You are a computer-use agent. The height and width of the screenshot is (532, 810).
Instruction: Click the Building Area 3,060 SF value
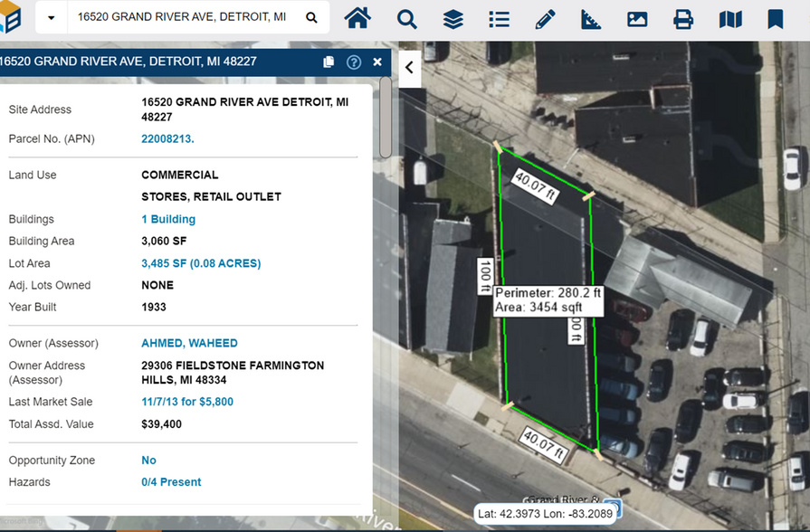click(x=165, y=242)
